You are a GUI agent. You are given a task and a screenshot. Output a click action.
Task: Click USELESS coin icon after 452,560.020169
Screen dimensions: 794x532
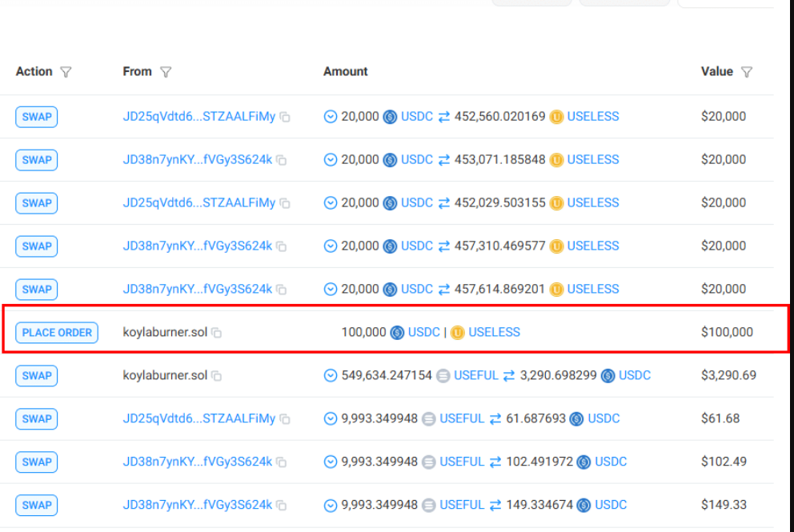(x=556, y=117)
